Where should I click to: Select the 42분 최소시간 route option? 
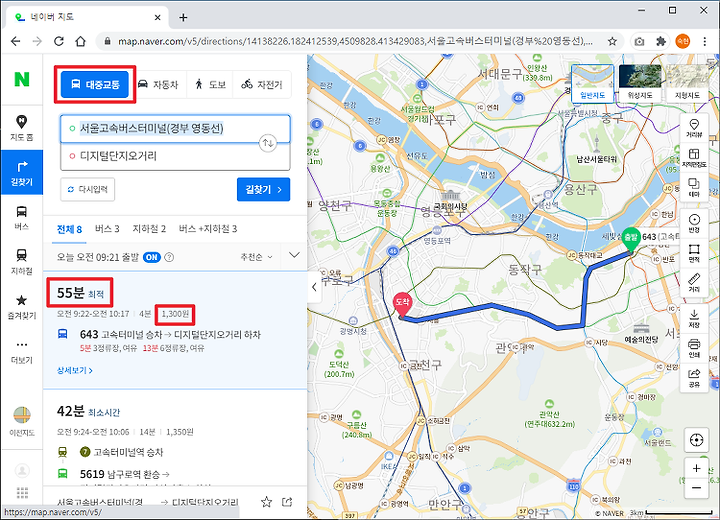coord(175,438)
